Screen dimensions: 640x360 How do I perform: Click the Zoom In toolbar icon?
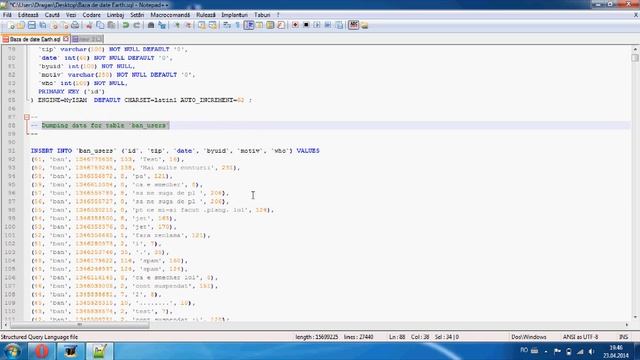click(177, 25)
